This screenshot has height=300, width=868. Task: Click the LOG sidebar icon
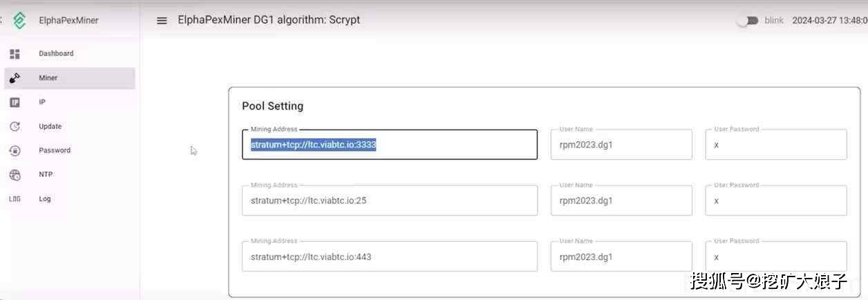15,199
